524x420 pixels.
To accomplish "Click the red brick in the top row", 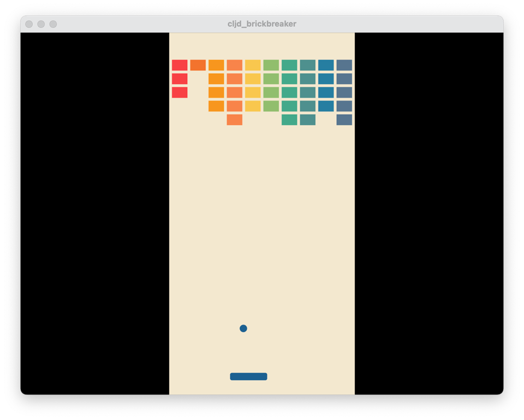I will pos(180,65).
